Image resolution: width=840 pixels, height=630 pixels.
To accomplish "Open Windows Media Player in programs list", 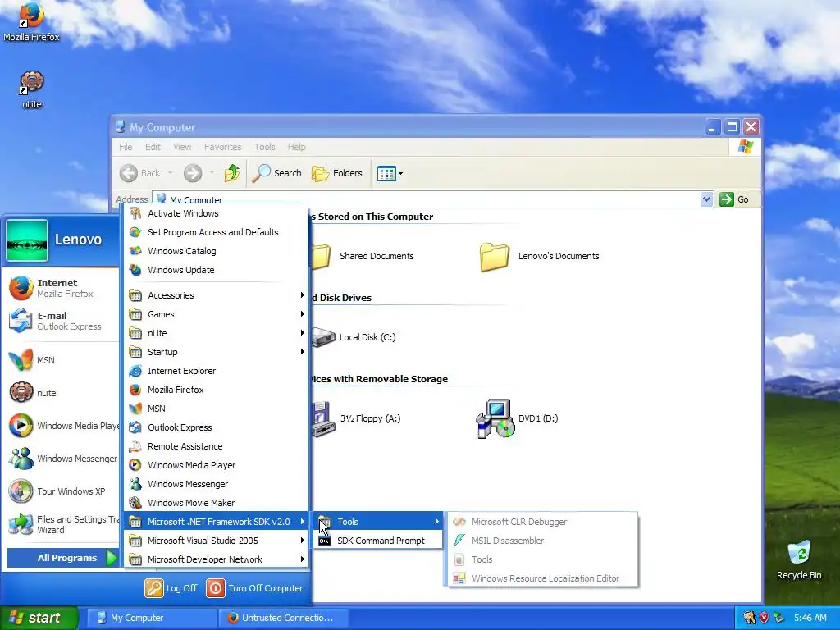I will coord(216,465).
